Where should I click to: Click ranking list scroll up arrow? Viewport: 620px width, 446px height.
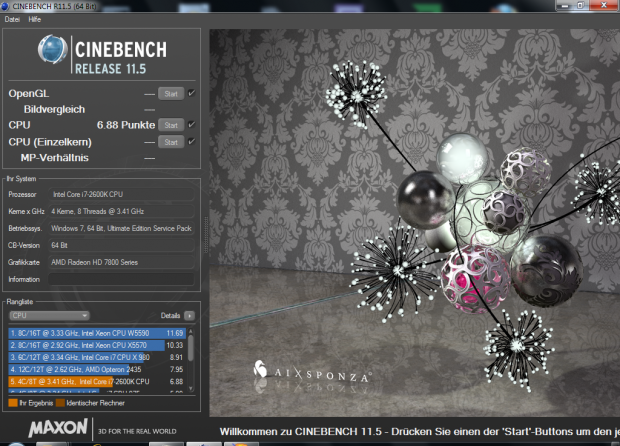click(x=191, y=331)
